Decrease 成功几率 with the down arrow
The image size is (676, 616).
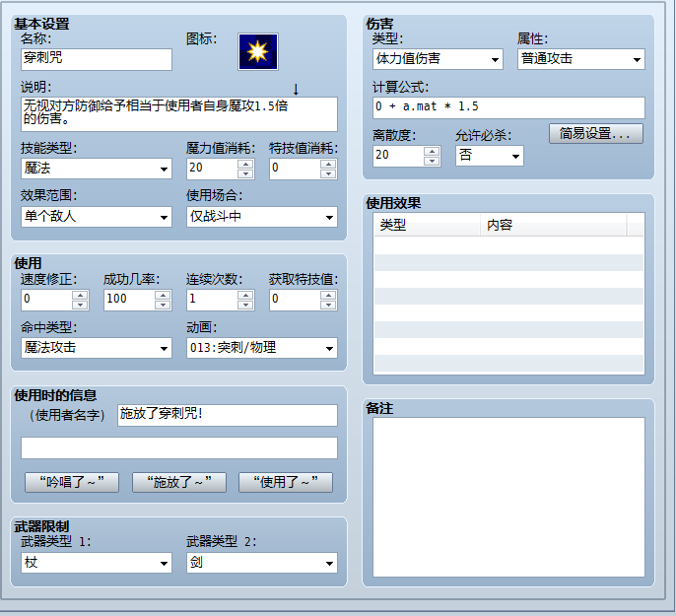(x=163, y=305)
